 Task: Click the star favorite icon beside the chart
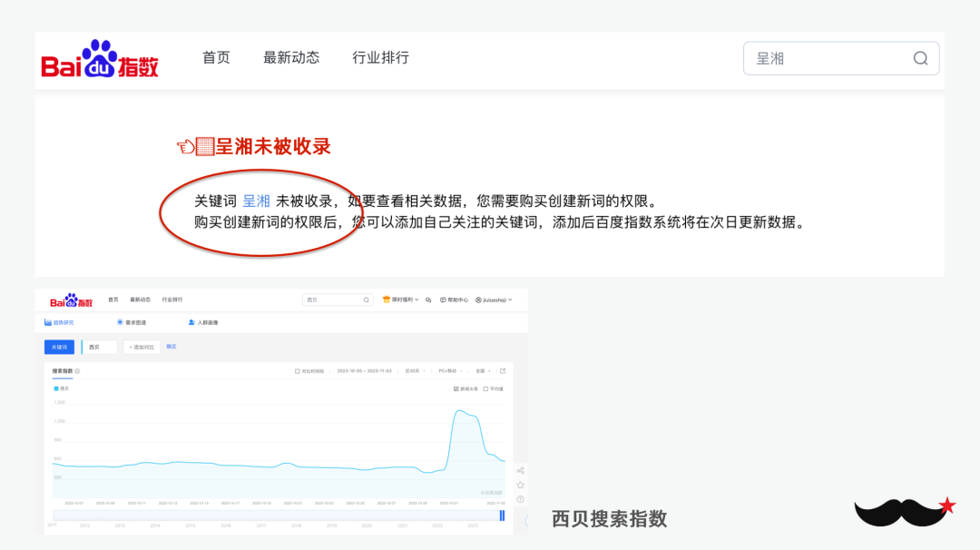tap(520, 485)
